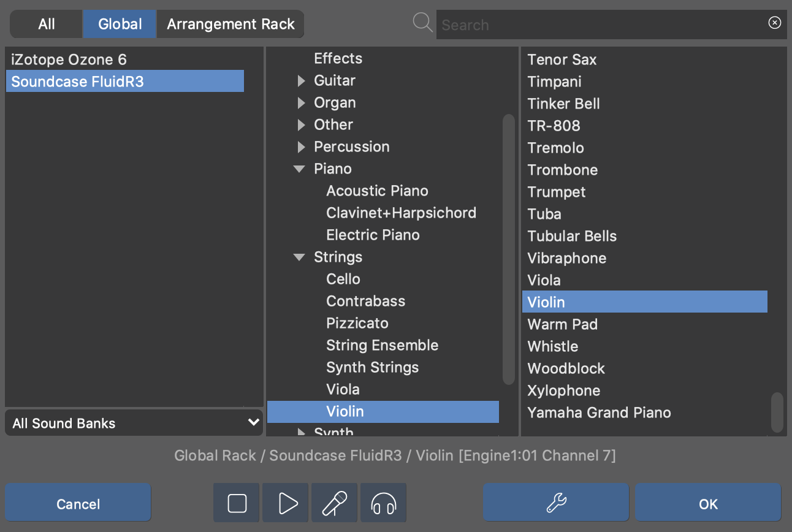792x532 pixels.
Task: Click the Cancel button
Action: [78, 503]
